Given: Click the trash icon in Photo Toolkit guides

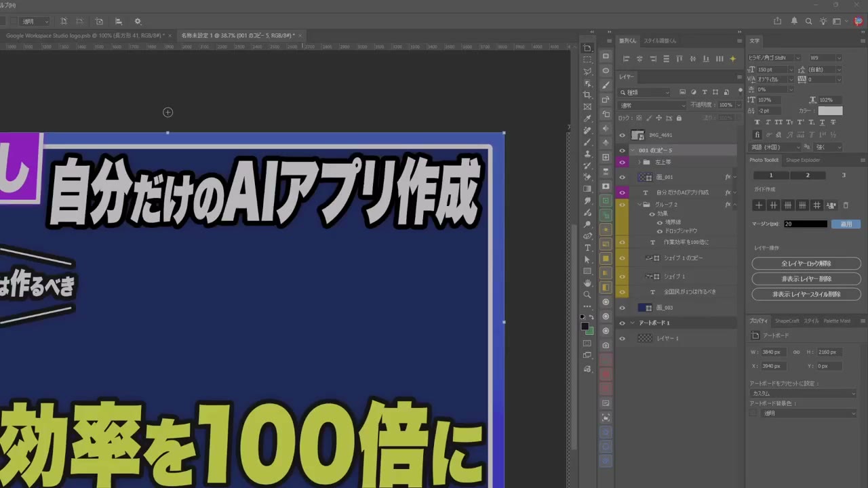Looking at the screenshot, I should (x=846, y=205).
